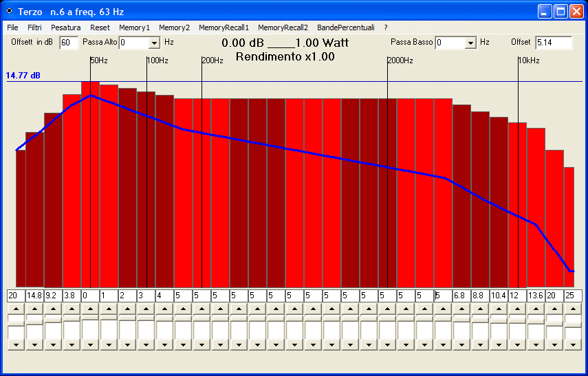The height and width of the screenshot is (376, 588).
Task: Click the slider thumb of the 14.8 band
Action: [34, 322]
